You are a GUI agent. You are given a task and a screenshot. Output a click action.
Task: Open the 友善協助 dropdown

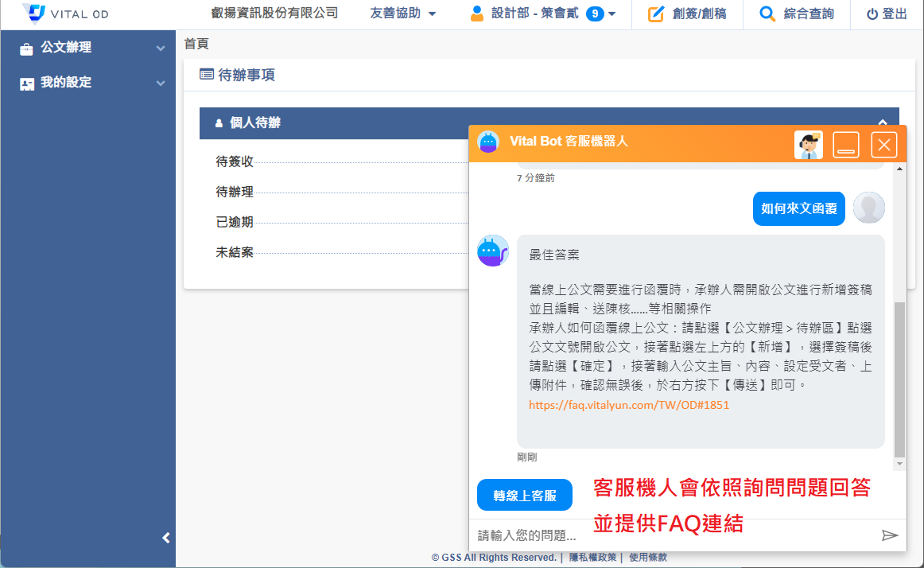coord(403,14)
